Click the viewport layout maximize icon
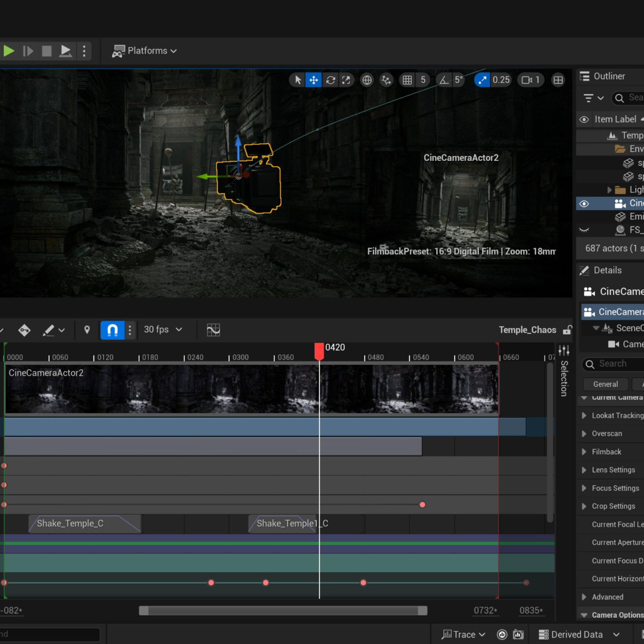Image resolution: width=644 pixels, height=644 pixels. pos(558,80)
